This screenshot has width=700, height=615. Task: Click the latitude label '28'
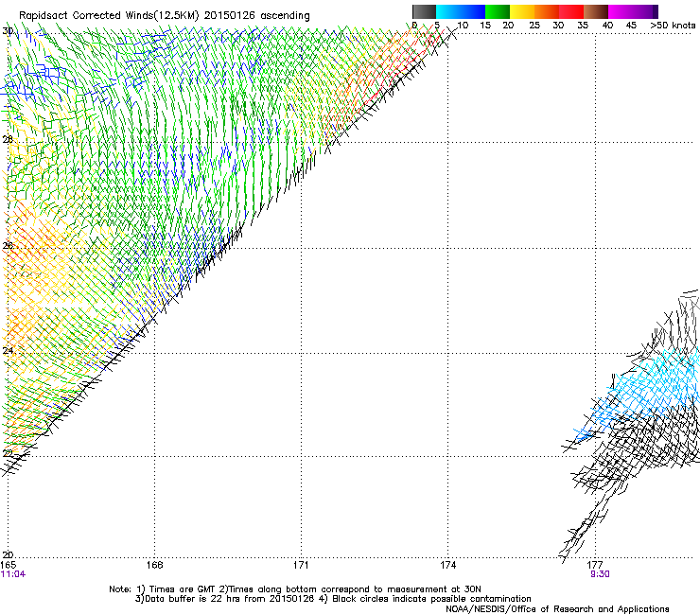(8, 140)
